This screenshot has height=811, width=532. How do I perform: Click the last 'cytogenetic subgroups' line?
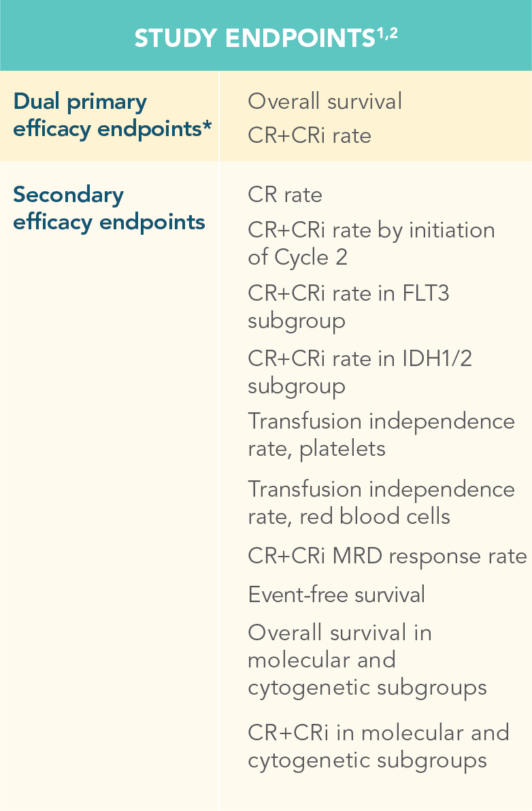click(367, 760)
